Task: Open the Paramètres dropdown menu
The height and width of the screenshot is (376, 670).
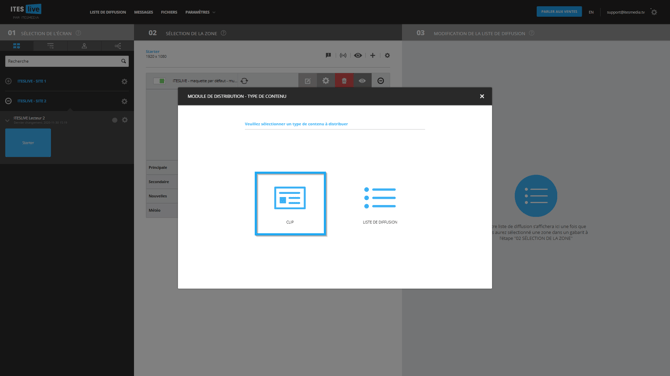Action: coord(200,12)
